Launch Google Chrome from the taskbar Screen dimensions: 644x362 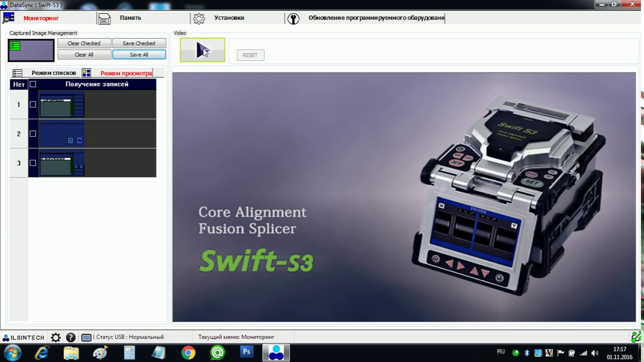(188, 353)
